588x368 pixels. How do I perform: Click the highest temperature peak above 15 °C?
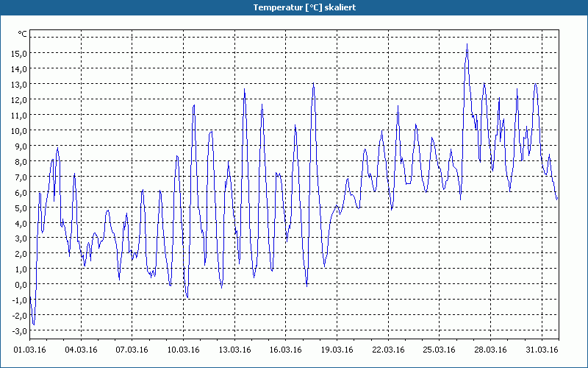pyautogui.click(x=467, y=45)
